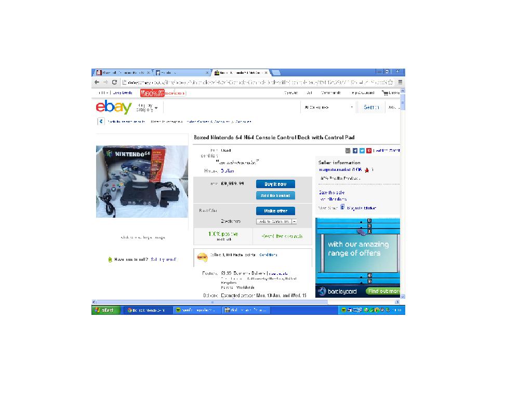Click the Daily Deals link
532x399 pixels.
click(123, 92)
